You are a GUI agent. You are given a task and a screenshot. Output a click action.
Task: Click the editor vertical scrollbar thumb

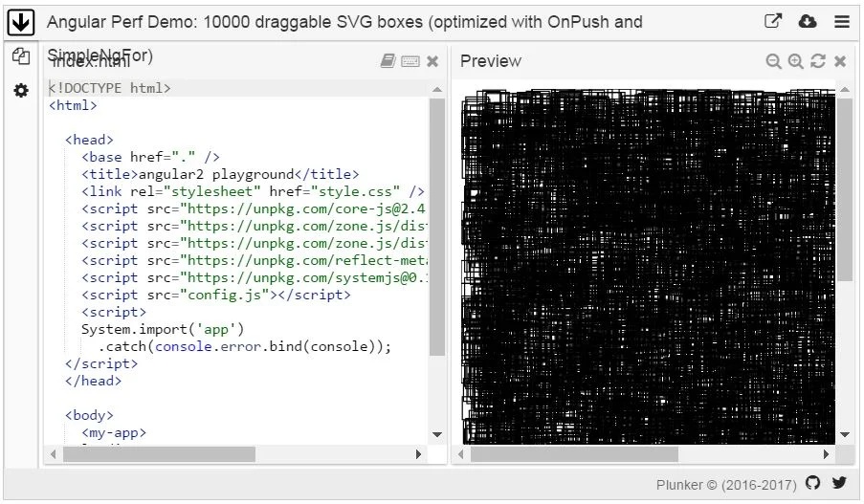coord(437,228)
